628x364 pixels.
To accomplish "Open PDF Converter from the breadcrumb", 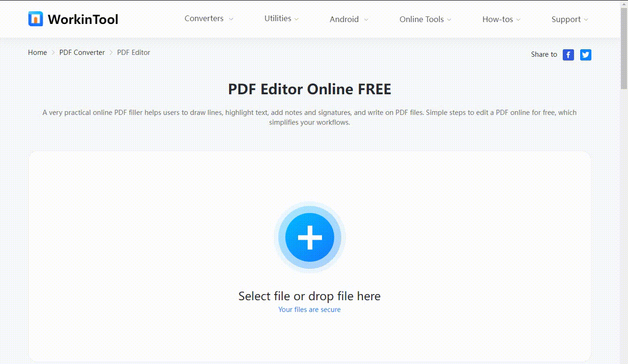I will point(82,52).
